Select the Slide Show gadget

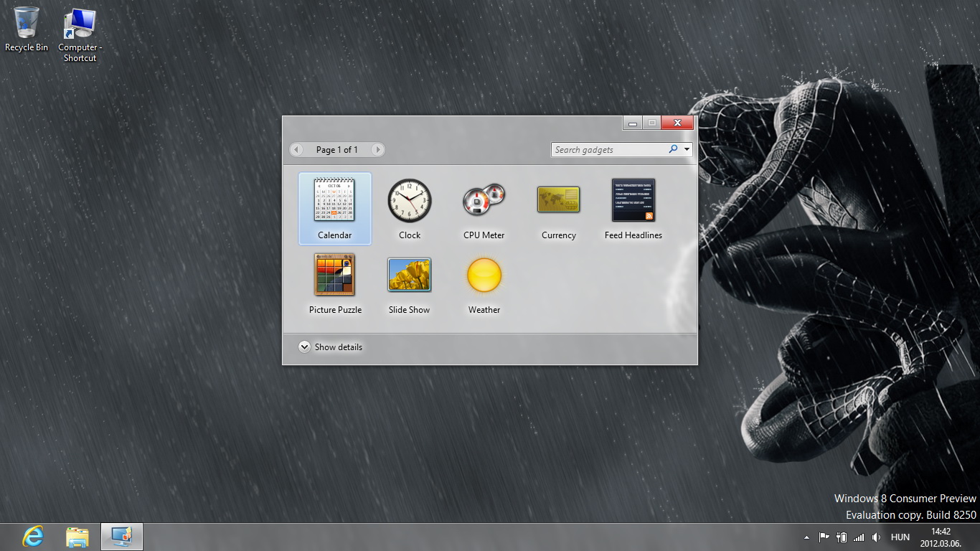(x=410, y=283)
